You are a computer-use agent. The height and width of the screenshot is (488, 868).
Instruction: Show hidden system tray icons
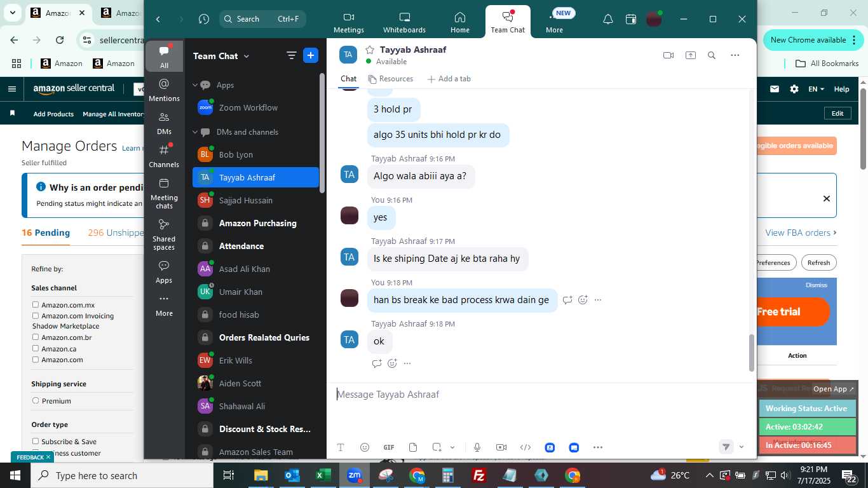click(x=710, y=475)
